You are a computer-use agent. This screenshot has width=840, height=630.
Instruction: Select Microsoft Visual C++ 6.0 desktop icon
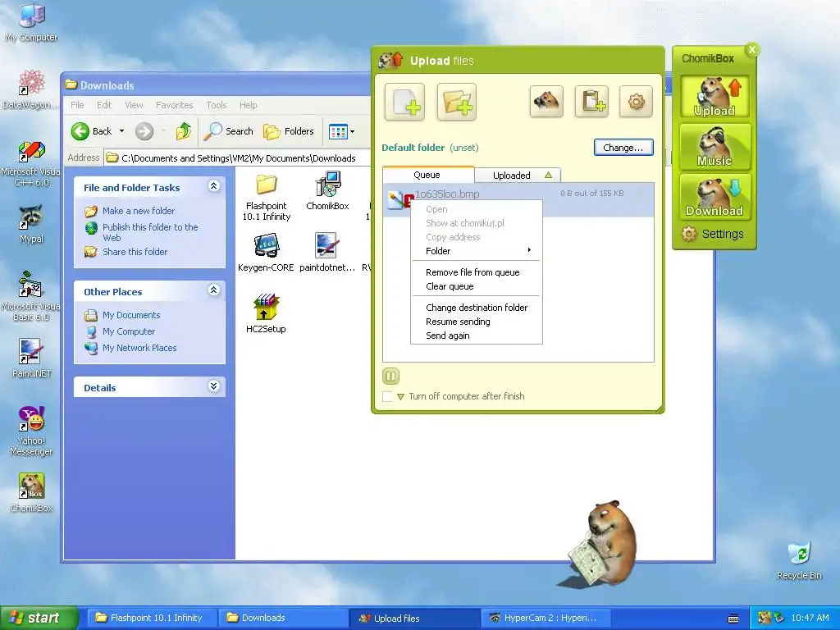(x=31, y=163)
